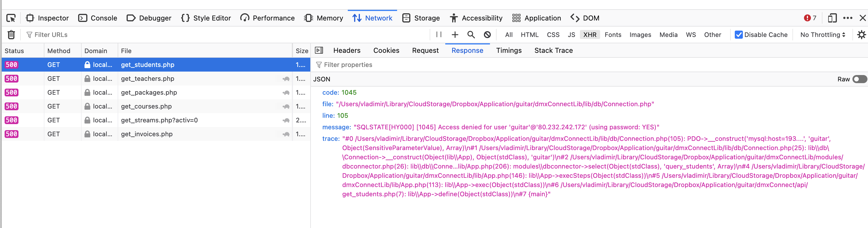Toggle the Raw response switch

coord(859,79)
